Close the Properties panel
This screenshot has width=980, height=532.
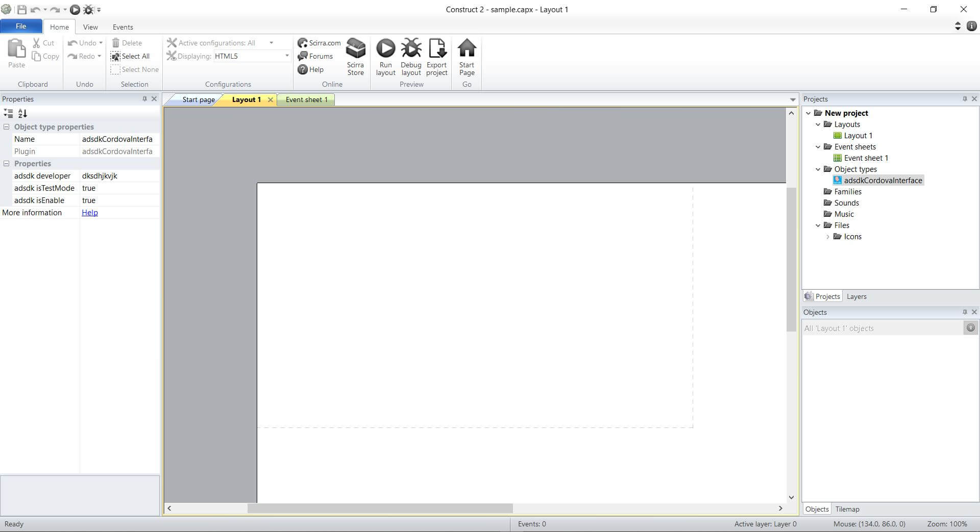click(154, 99)
